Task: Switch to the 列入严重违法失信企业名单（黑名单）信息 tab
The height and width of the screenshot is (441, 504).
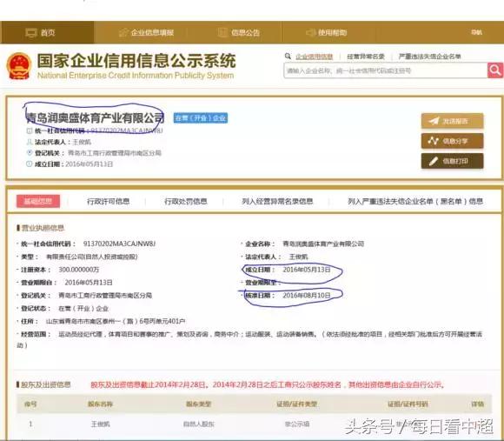Action: 415,201
